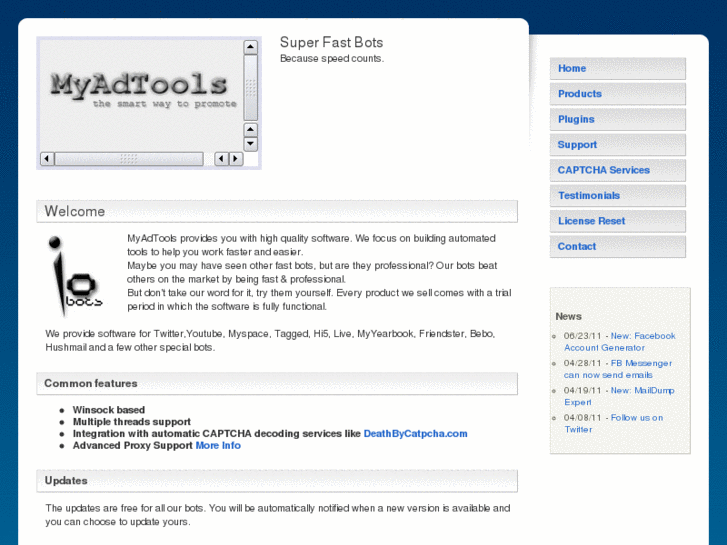
Task: Visit the Support page
Action: (x=618, y=145)
